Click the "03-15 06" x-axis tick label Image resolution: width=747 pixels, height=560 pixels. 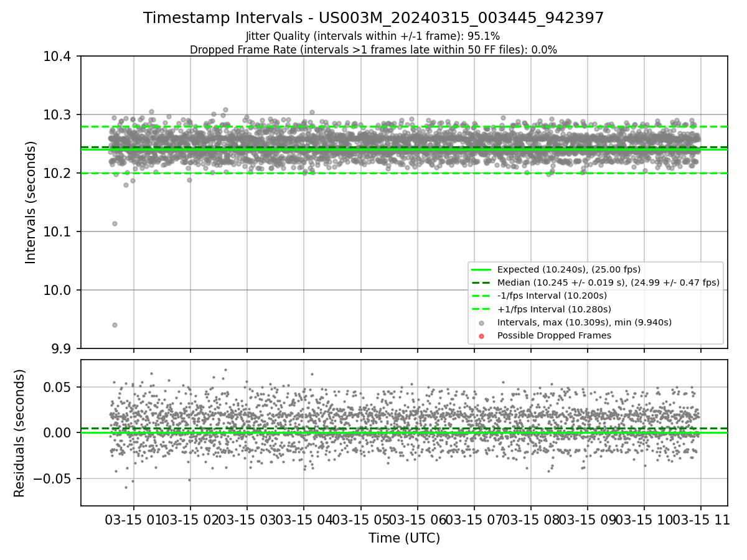417,519
